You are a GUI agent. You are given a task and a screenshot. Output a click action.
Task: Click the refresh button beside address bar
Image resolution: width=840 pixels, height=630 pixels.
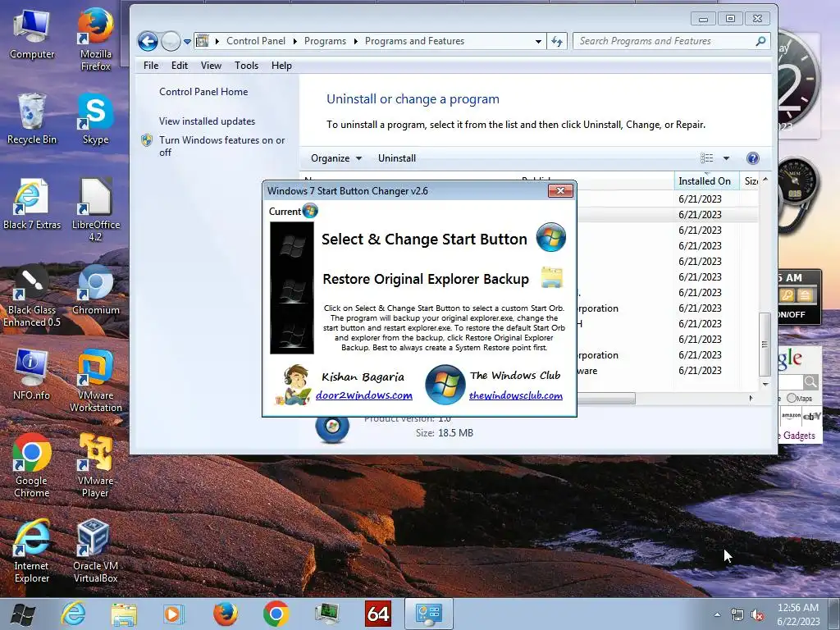click(557, 41)
